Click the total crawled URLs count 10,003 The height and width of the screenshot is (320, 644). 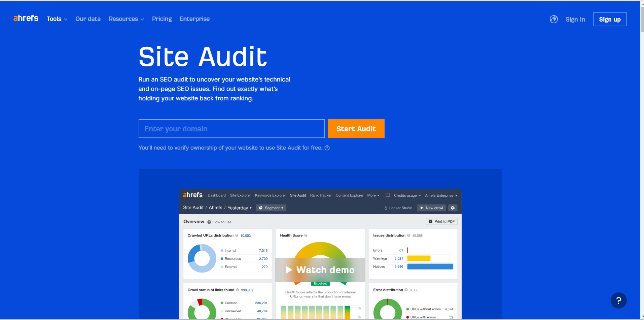point(245,236)
